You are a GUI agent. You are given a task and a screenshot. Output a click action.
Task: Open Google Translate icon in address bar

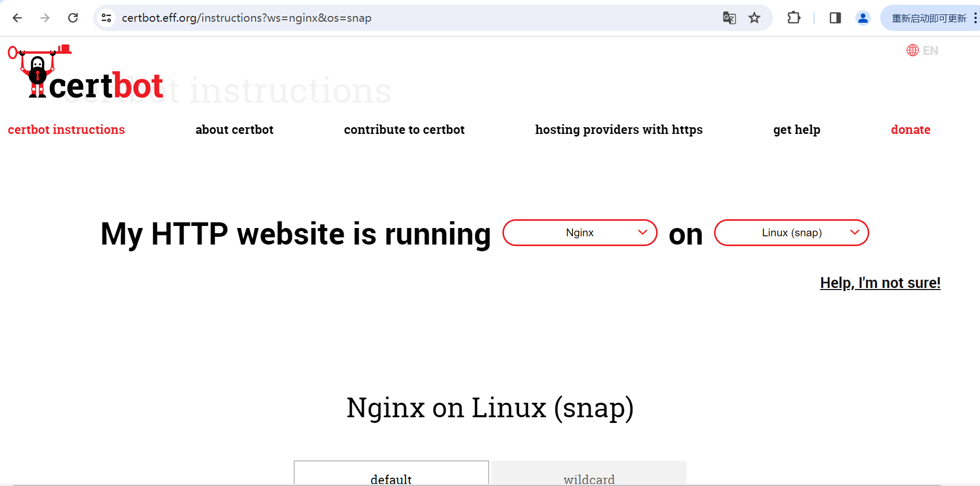click(x=730, y=18)
